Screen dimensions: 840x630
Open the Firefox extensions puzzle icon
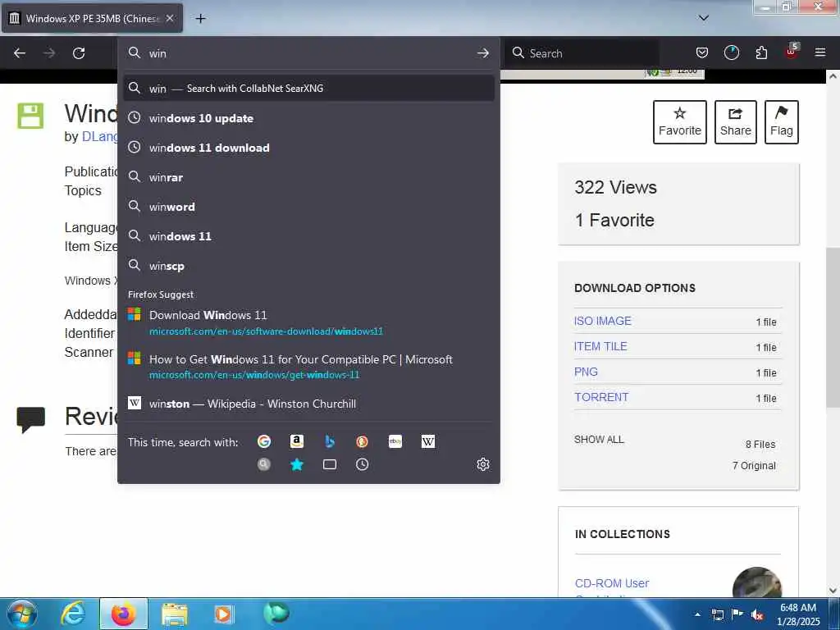(x=761, y=52)
